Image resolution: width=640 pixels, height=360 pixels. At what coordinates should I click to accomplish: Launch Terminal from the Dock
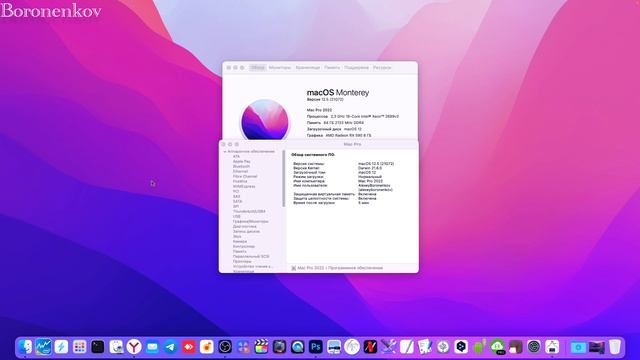pyautogui.click(x=98, y=347)
